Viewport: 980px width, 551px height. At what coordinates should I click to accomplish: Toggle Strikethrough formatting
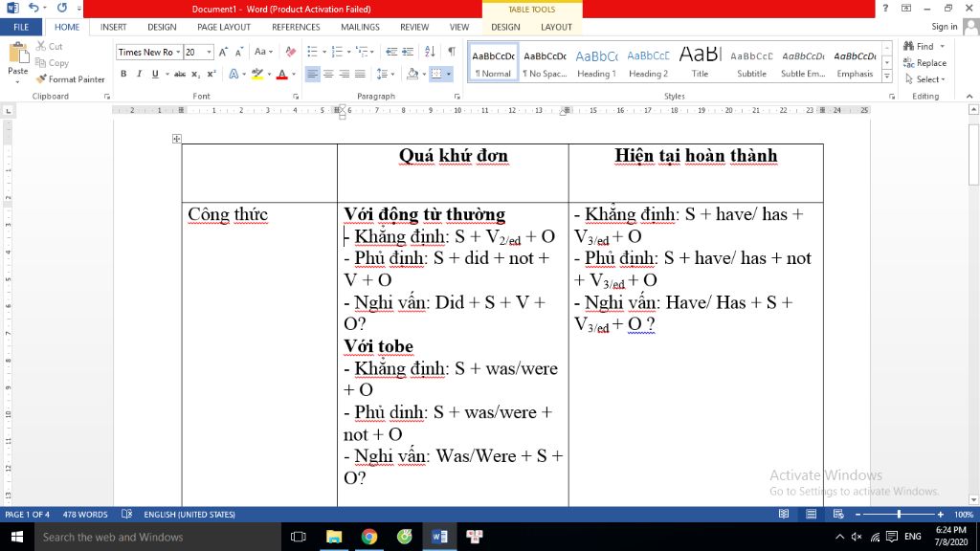(179, 74)
